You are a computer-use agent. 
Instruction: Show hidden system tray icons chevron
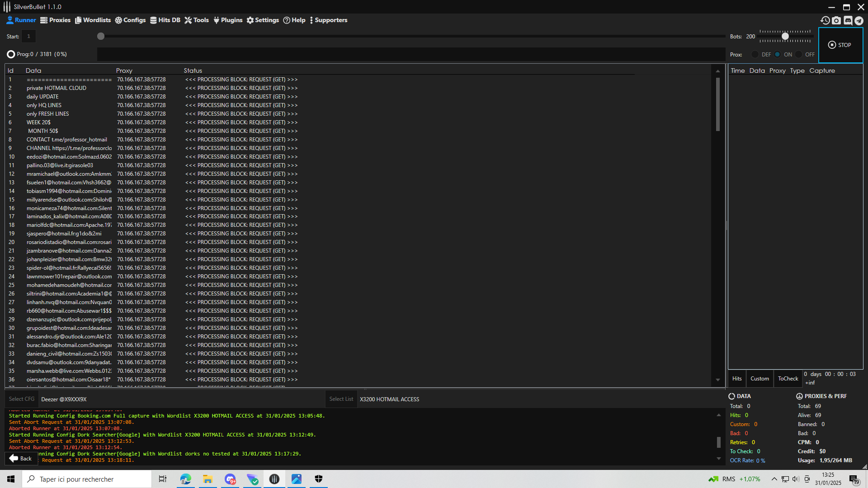[x=774, y=479]
